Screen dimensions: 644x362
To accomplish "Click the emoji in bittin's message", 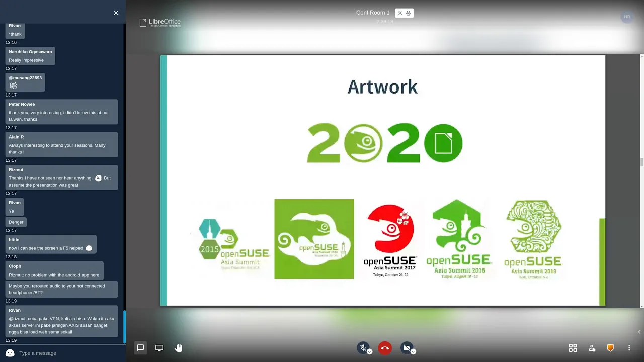I will 89,248.
